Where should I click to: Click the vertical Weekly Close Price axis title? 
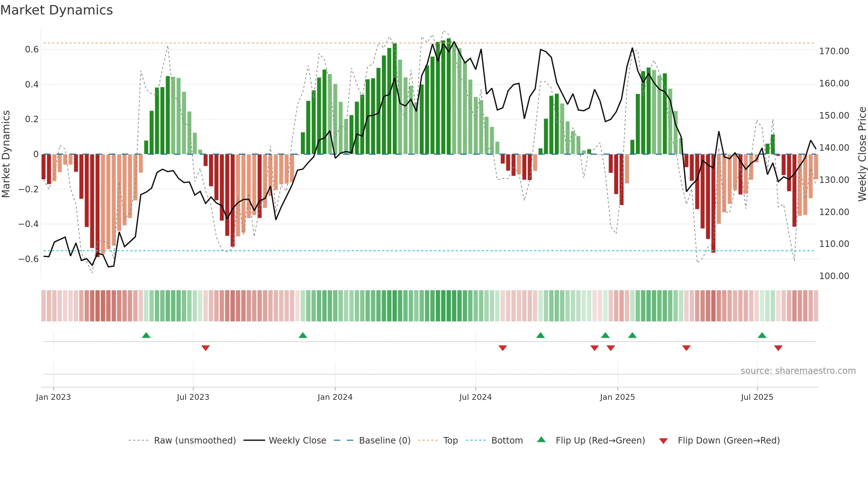pos(862,154)
